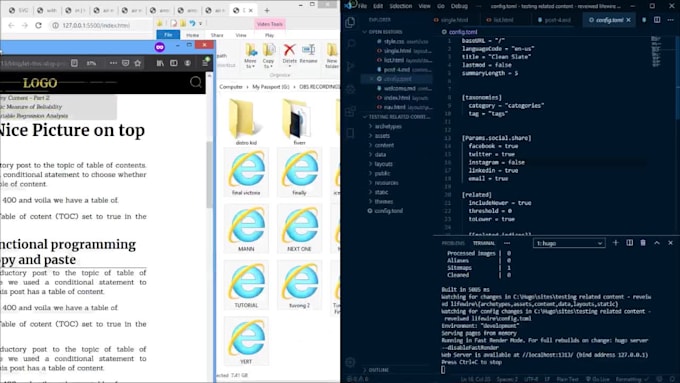Open the Debug menu in VS Code
Image resolution: width=680 pixels, height=383 pixels.
tap(459, 6)
